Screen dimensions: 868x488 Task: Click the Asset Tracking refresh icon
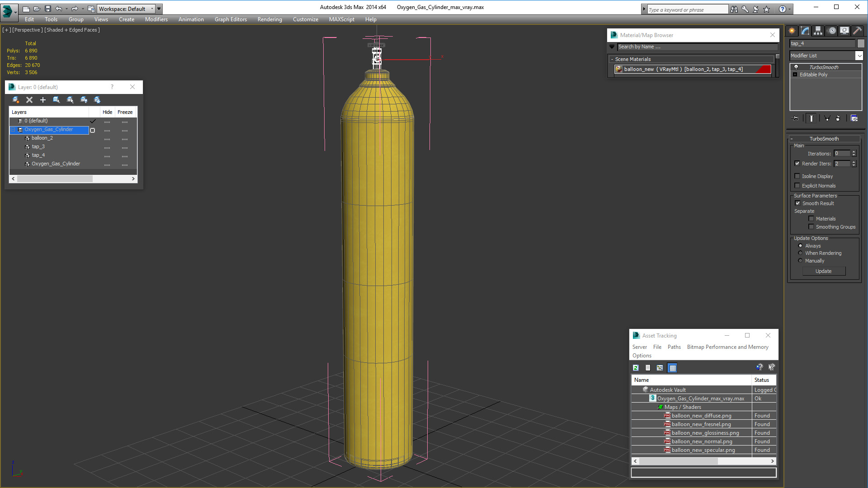tap(636, 368)
